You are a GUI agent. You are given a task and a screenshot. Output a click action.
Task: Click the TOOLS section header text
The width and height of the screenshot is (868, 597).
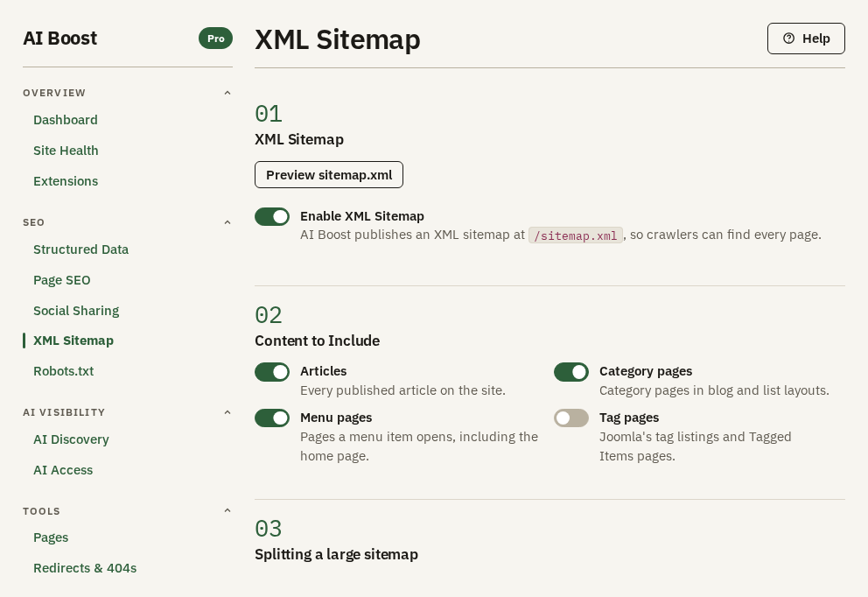tap(41, 510)
